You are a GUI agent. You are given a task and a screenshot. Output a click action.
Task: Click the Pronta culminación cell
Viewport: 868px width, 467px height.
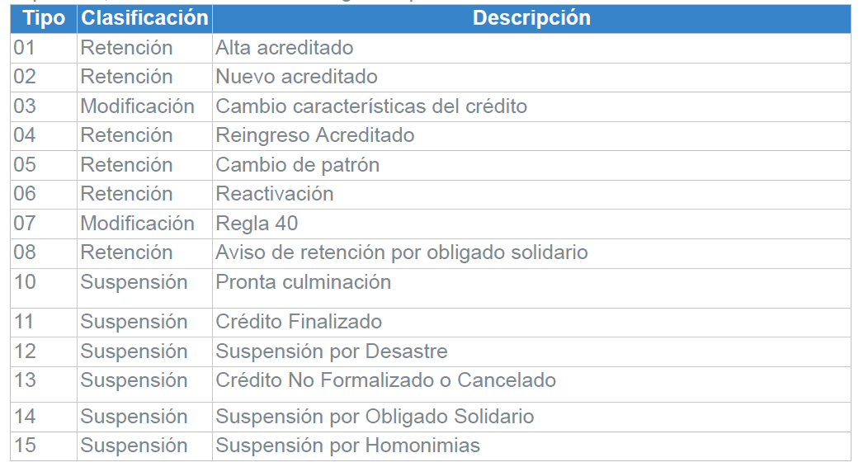[531, 288]
